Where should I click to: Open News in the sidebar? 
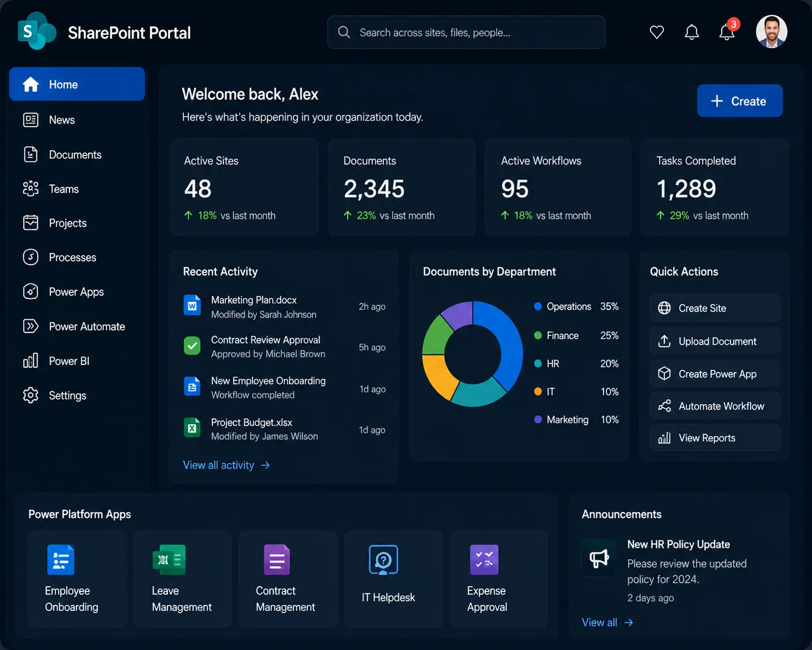pyautogui.click(x=77, y=120)
